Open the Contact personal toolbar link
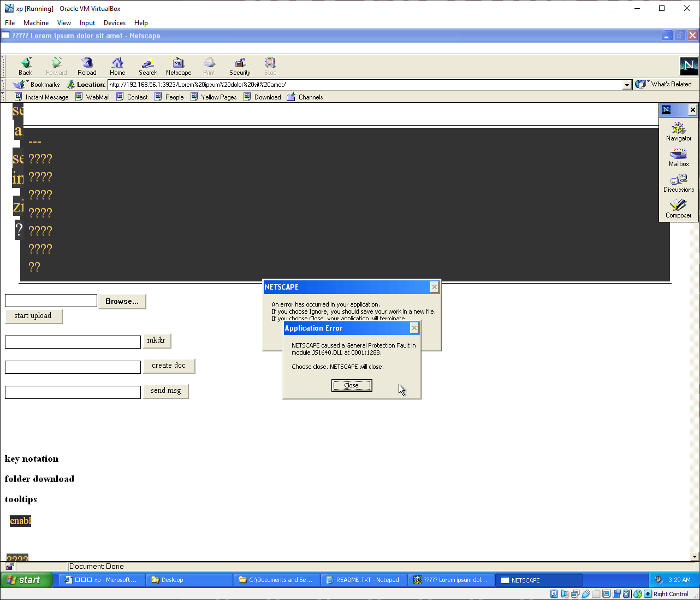 pos(132,97)
